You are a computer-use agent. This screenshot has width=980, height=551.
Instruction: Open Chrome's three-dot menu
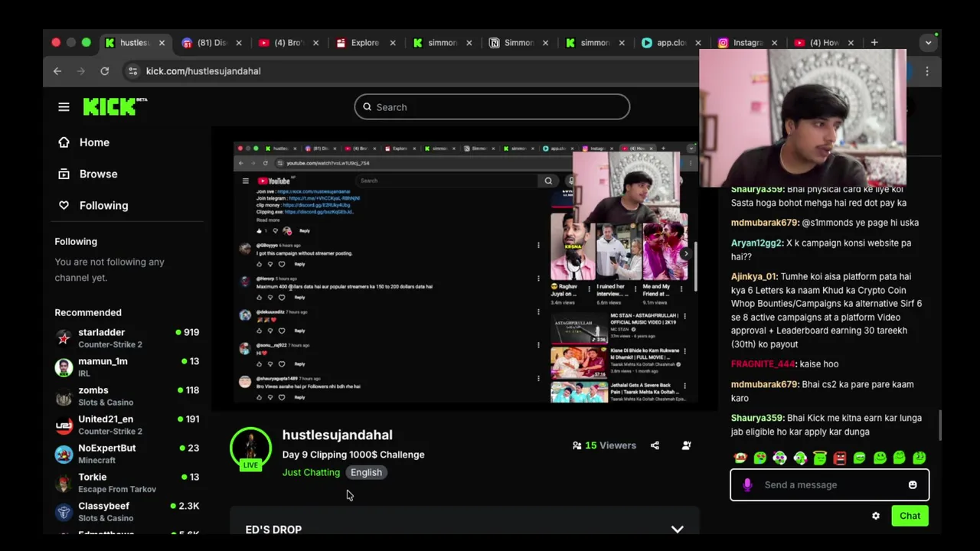point(927,71)
